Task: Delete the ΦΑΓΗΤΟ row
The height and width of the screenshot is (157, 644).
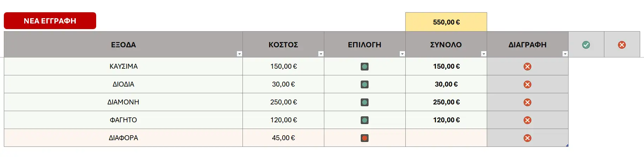Action: (527, 120)
